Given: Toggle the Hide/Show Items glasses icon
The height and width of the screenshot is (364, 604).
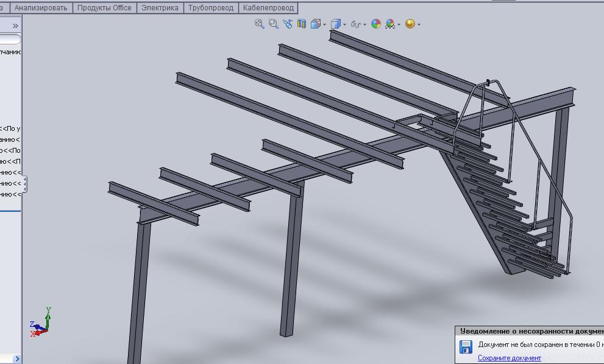Looking at the screenshot, I should (x=356, y=24).
